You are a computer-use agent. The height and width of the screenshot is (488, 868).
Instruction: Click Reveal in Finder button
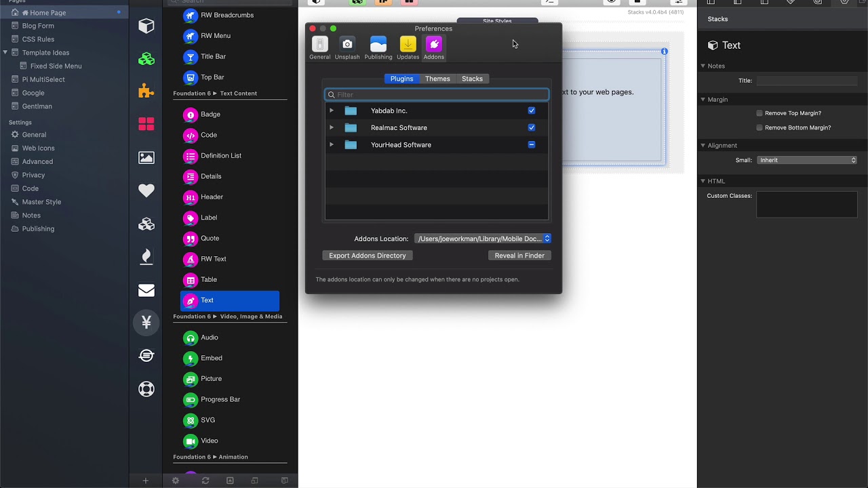click(x=519, y=256)
